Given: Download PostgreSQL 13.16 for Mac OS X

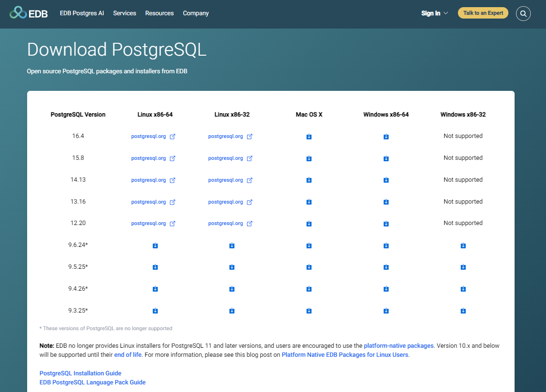Looking at the screenshot, I should 309,202.
